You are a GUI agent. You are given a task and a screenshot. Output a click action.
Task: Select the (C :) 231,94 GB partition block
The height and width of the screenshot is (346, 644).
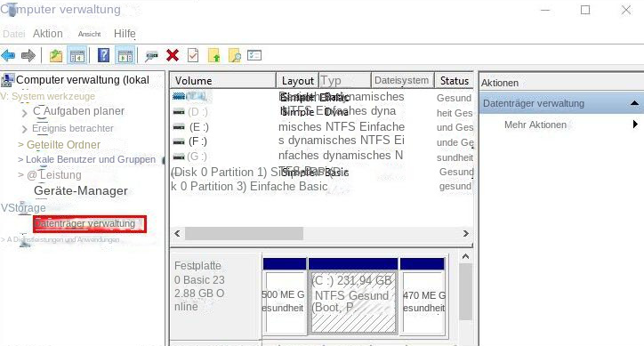353,296
